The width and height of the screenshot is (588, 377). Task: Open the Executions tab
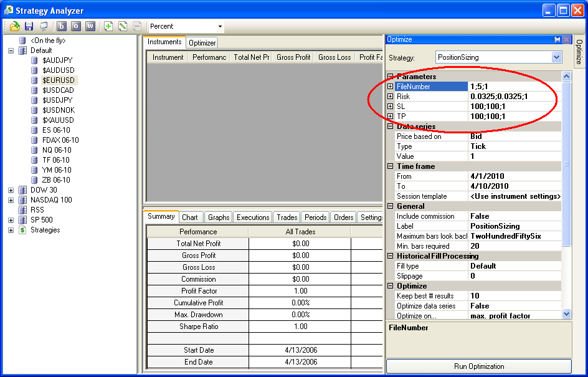point(253,217)
